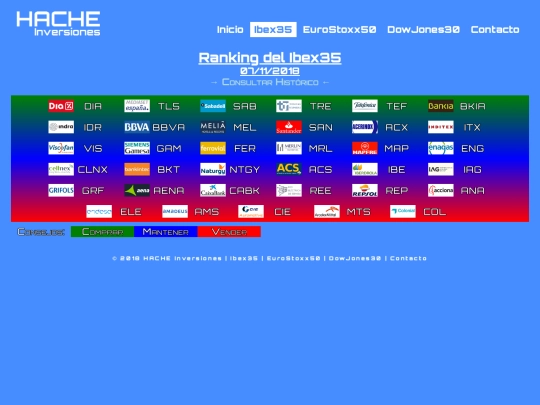Select the AMS ticker label

click(207, 212)
